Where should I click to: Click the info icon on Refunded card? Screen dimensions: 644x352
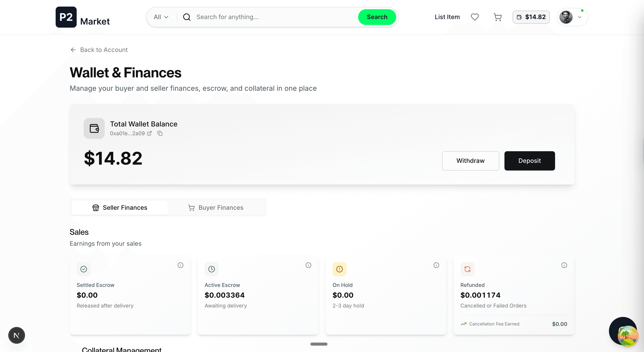[564, 265]
